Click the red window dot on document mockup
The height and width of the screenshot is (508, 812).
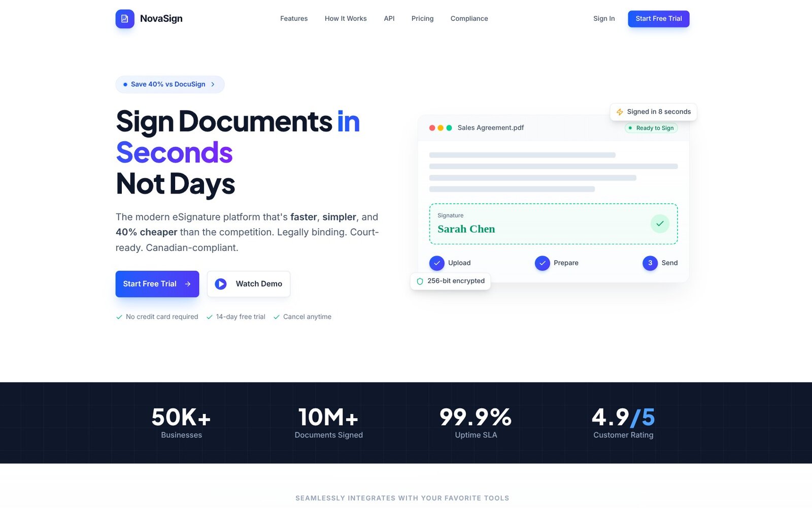click(432, 128)
